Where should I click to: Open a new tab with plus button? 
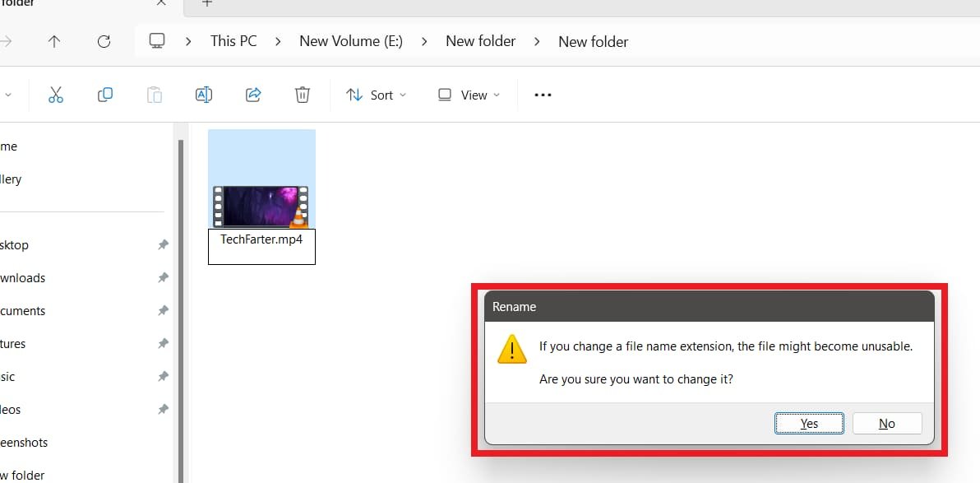(207, 3)
